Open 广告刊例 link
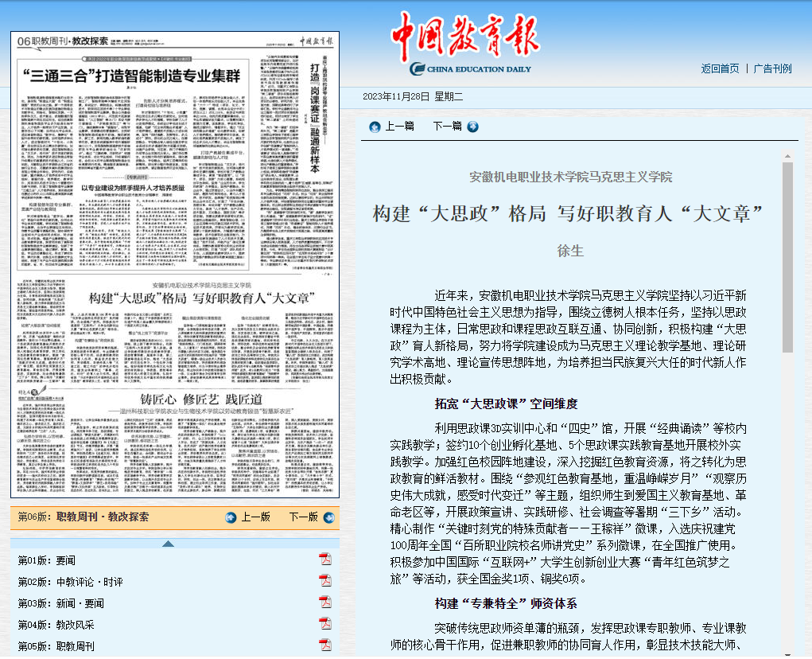Viewport: 812px width, 659px height. click(773, 69)
